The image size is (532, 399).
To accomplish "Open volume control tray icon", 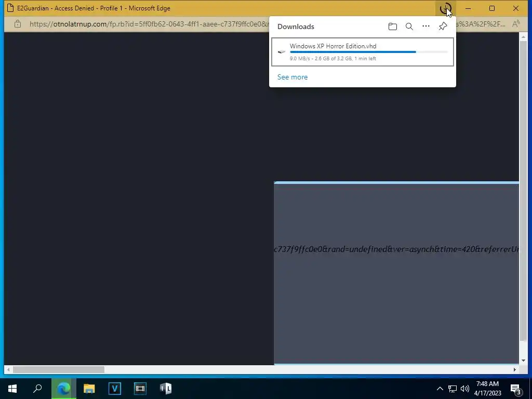I will 465,389.
